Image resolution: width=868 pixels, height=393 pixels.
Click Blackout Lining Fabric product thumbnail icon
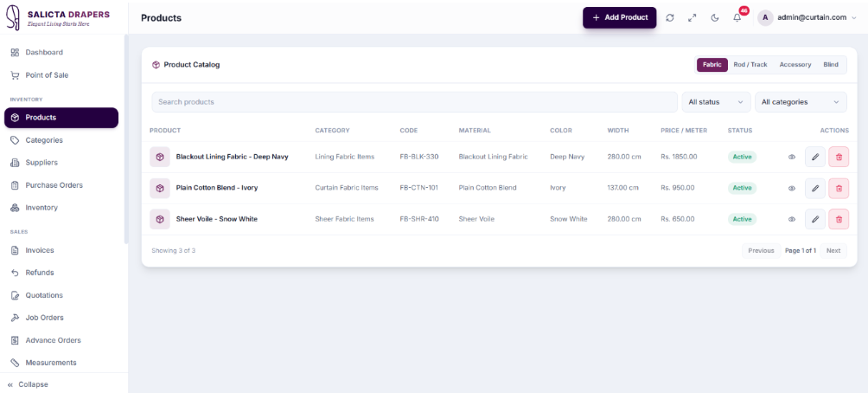pyautogui.click(x=159, y=157)
